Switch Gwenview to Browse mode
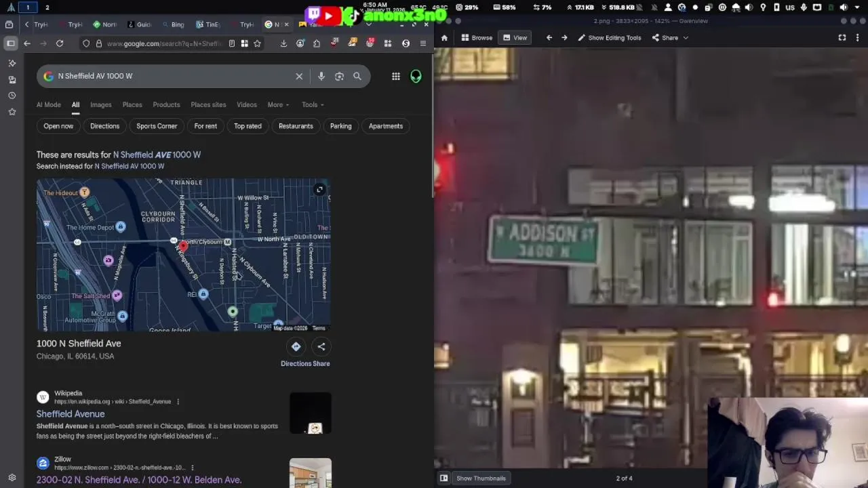 [477, 38]
